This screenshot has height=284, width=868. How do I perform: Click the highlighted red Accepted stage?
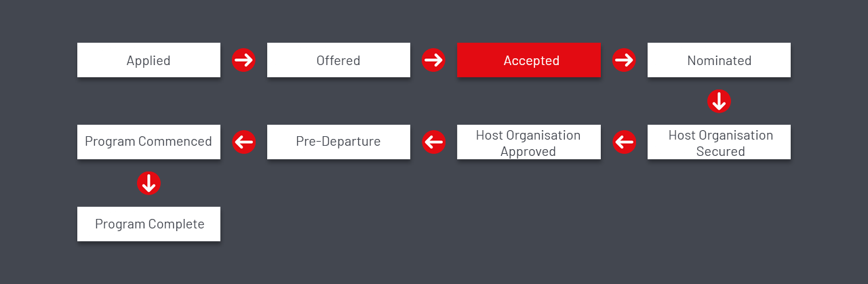(x=529, y=60)
